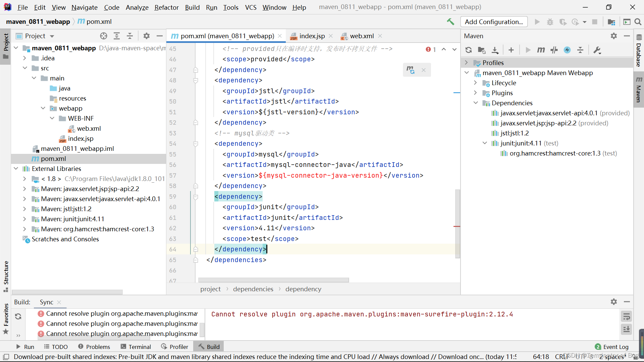Toggle the Favorites side tool window
Viewport: 644px width, 362px height.
(x=6, y=319)
